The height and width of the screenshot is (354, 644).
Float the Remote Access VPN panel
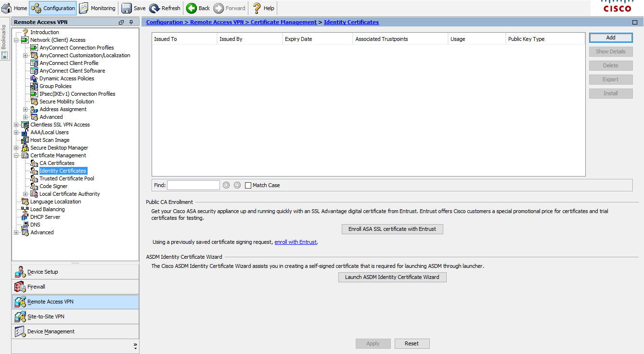[121, 22]
